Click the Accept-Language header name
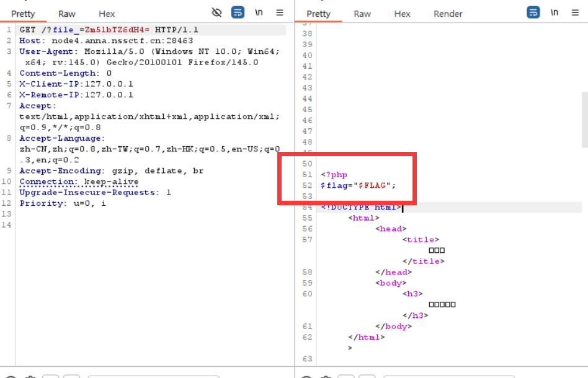588x378 pixels. tap(60, 138)
